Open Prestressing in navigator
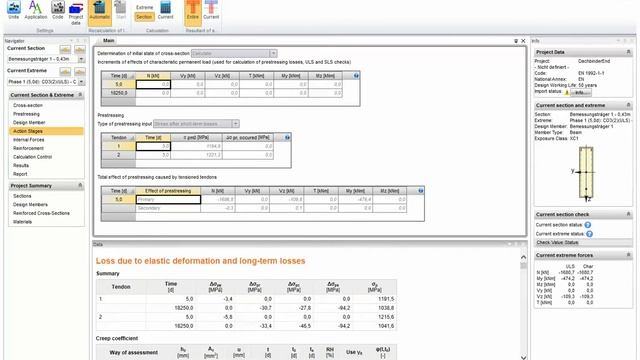Viewport: 640px width, 360px height. 26,114
